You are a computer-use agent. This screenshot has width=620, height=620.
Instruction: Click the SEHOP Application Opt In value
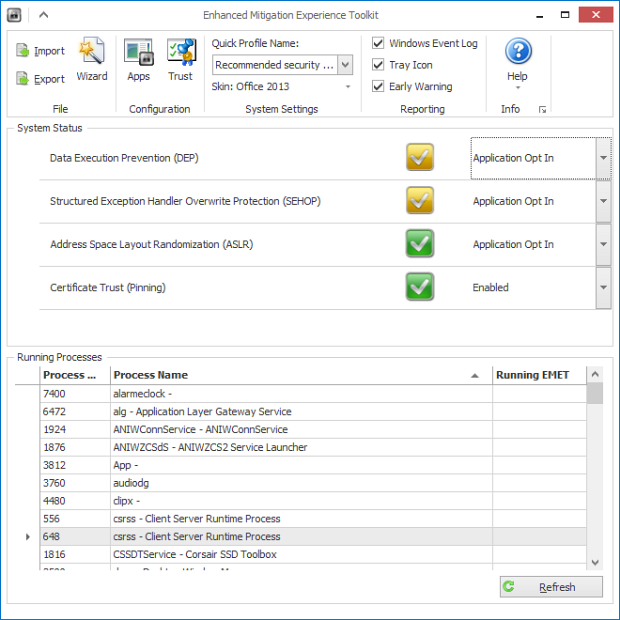[x=513, y=201]
